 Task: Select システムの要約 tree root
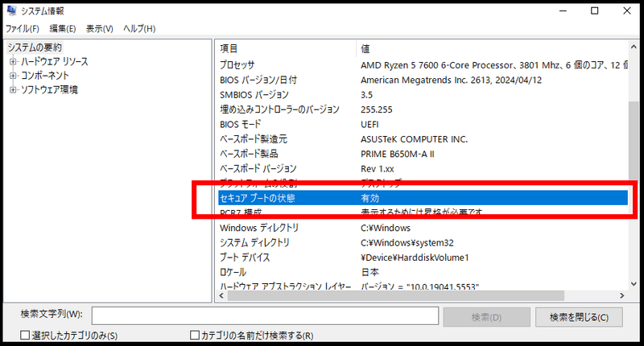[35, 47]
